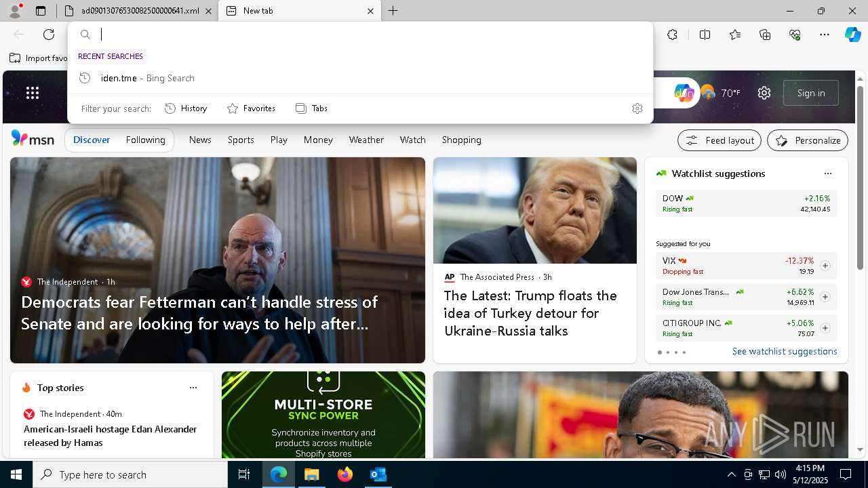Image resolution: width=868 pixels, height=488 pixels.
Task: Filter search by History
Action: point(186,108)
